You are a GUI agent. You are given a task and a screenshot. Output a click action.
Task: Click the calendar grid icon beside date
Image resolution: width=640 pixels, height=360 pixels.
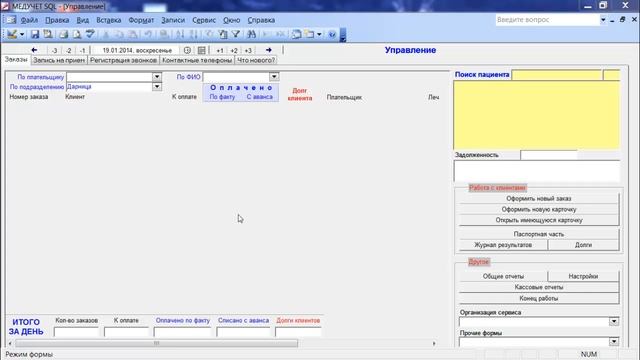(202, 50)
